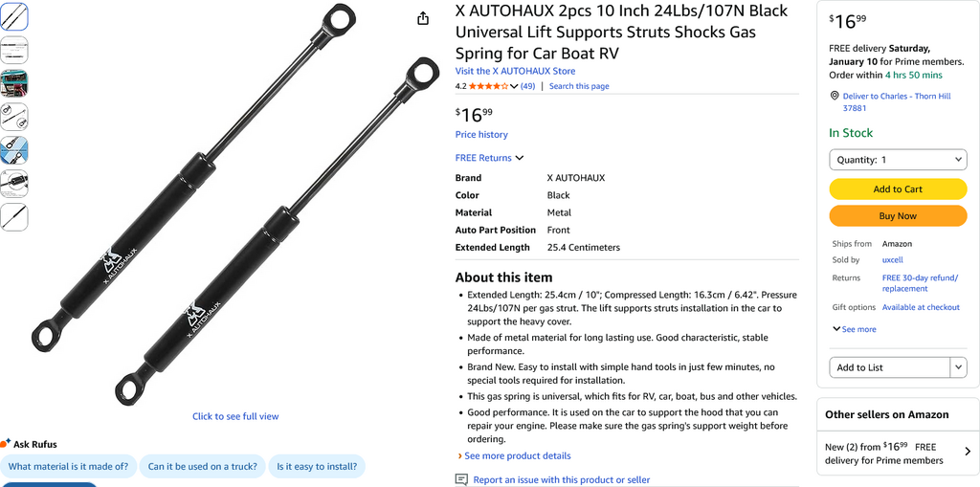Click the share icon above product image
This screenshot has width=980, height=487.
click(423, 19)
